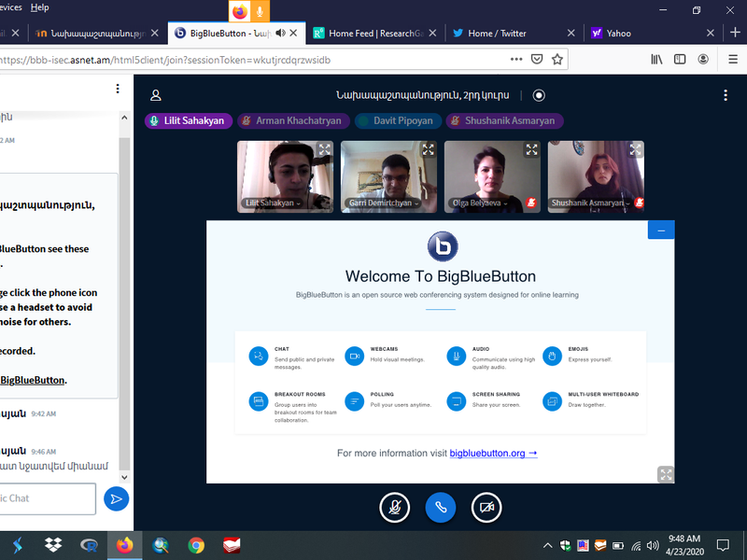Click the Lilit Sahakyan talking indicator
Viewport: 747px width, 560px height.
(x=189, y=121)
